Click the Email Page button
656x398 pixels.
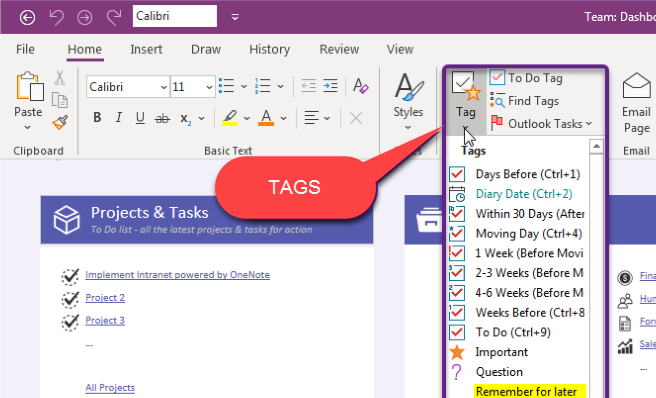coord(636,103)
